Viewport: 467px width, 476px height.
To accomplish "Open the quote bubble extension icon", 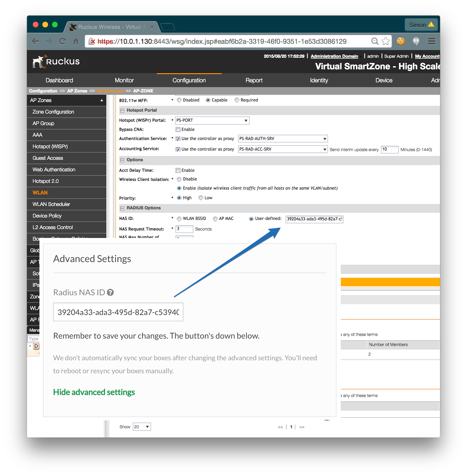I will pos(416,41).
